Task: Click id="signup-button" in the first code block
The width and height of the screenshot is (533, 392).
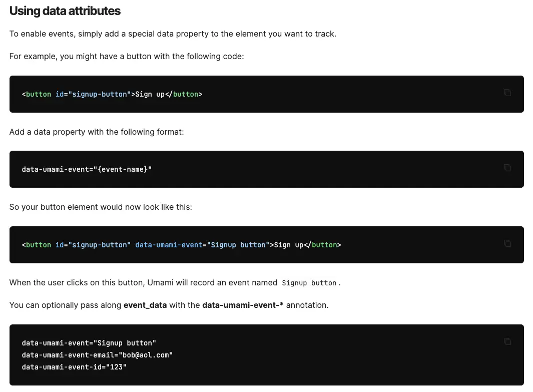Action: click(x=93, y=94)
